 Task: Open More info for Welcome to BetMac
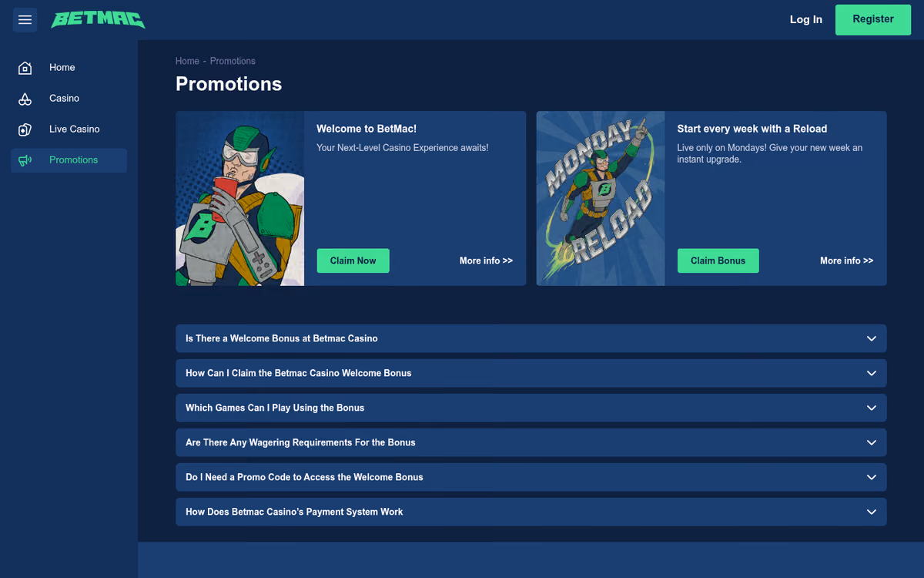coord(486,260)
